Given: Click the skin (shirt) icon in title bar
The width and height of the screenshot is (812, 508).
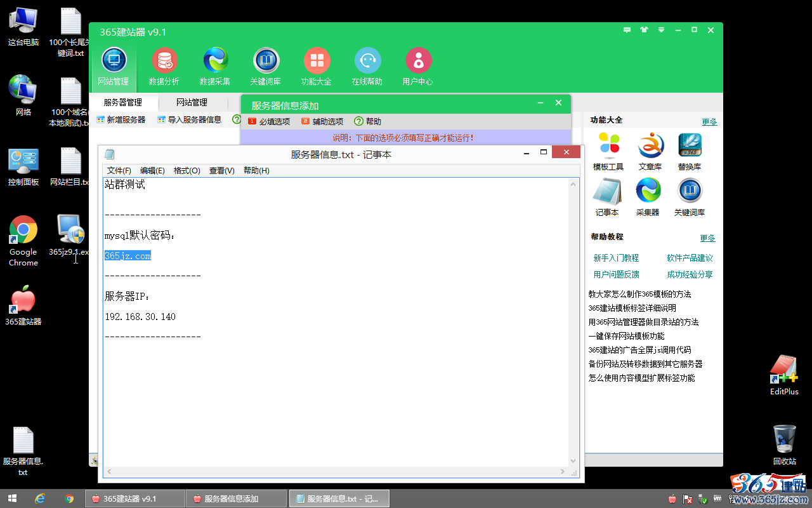Looking at the screenshot, I should pyautogui.click(x=645, y=30).
